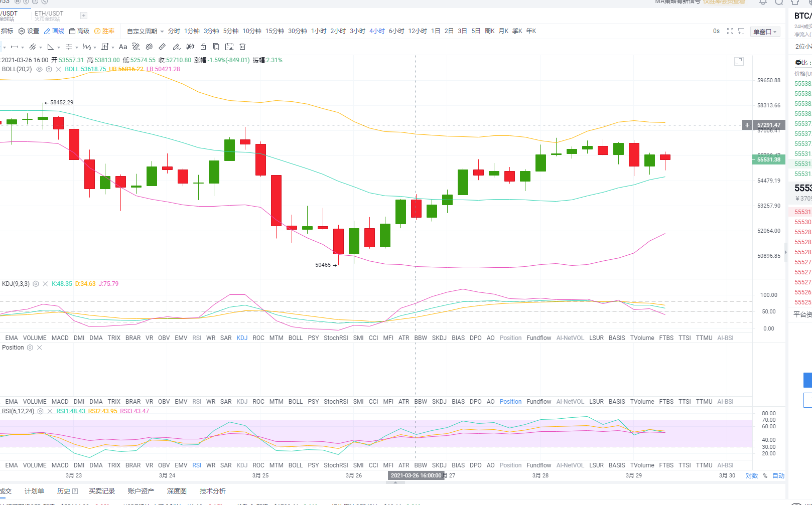Open the 计划单 plan orders tab
This screenshot has height=505, width=812.
click(x=34, y=491)
